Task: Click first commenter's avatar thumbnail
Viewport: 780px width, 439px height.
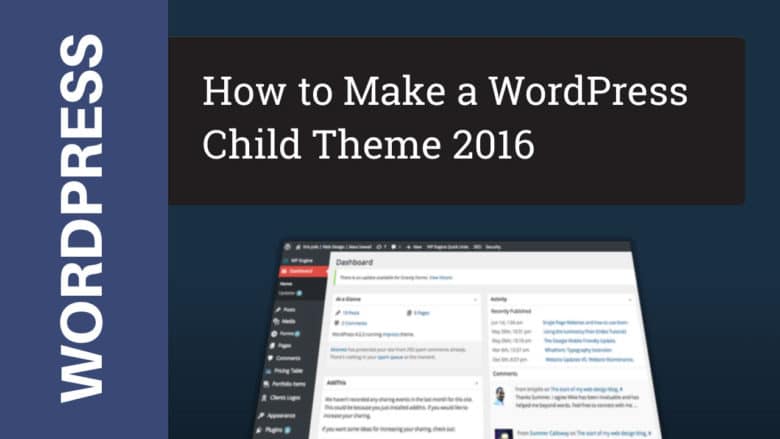Action: click(499, 396)
